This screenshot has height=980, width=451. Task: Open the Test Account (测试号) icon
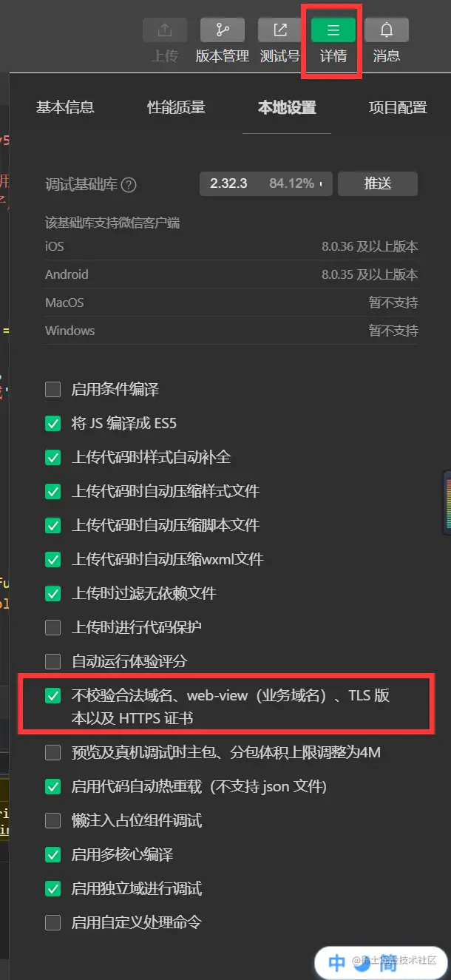pos(280,30)
